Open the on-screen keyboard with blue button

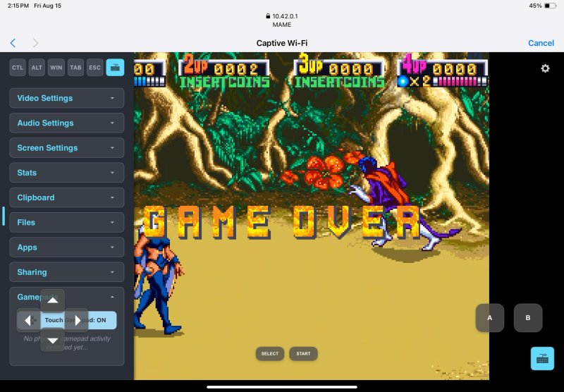point(542,359)
